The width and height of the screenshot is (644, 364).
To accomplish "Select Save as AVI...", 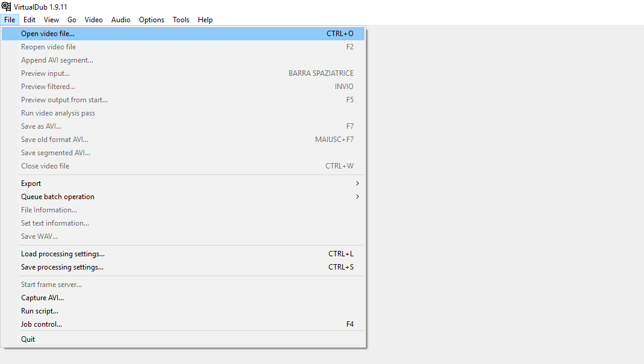I will click(x=183, y=126).
